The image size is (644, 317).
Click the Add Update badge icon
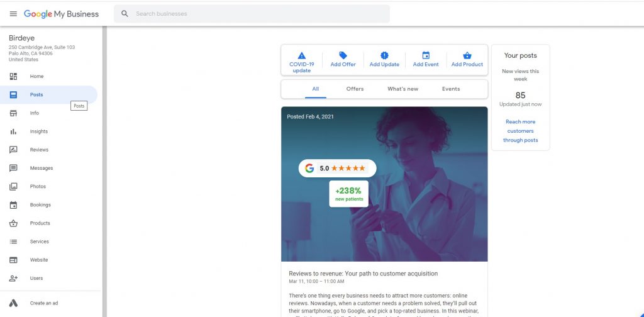(384, 55)
